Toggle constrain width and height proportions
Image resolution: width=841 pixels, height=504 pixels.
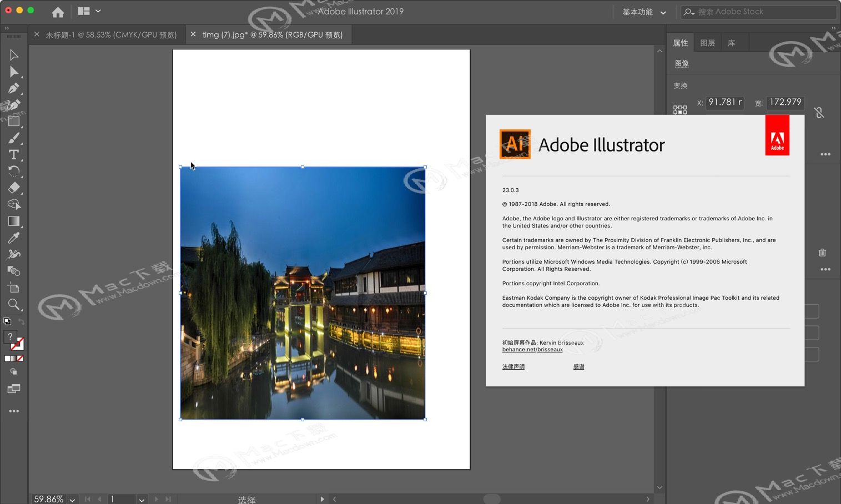click(x=819, y=113)
